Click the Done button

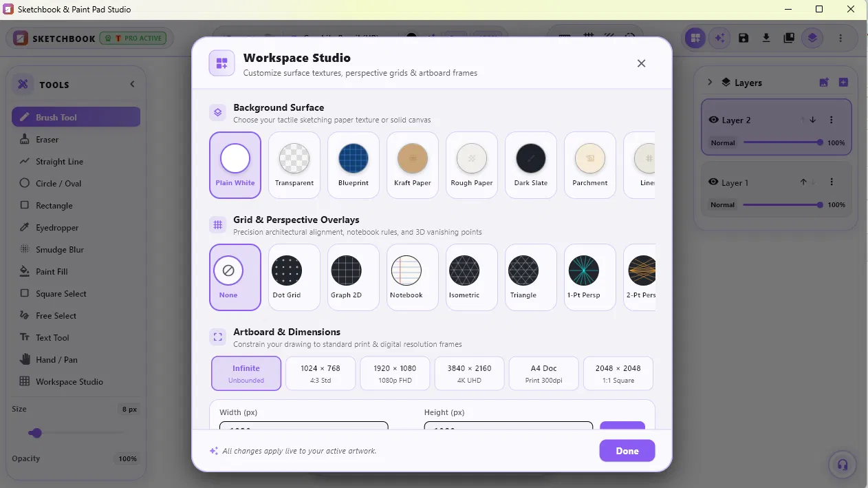(x=627, y=451)
